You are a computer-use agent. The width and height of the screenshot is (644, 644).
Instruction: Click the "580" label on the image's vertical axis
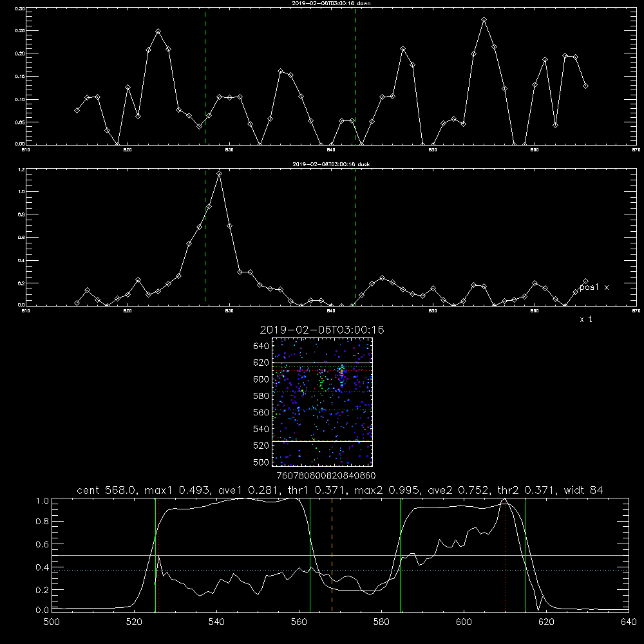point(261,396)
